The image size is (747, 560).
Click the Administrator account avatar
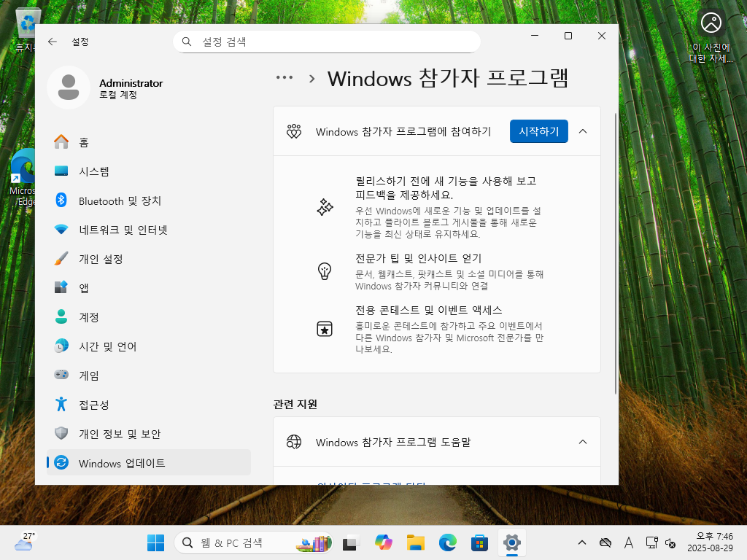pos(69,87)
